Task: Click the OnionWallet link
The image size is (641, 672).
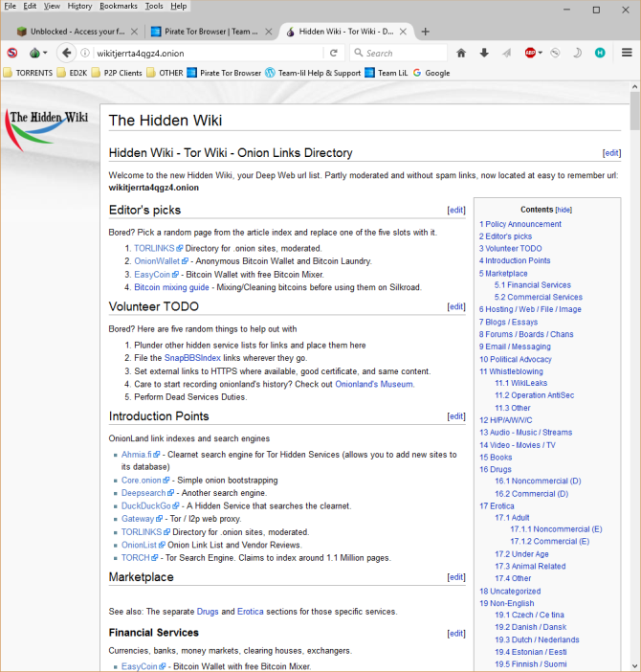Action: tap(157, 261)
